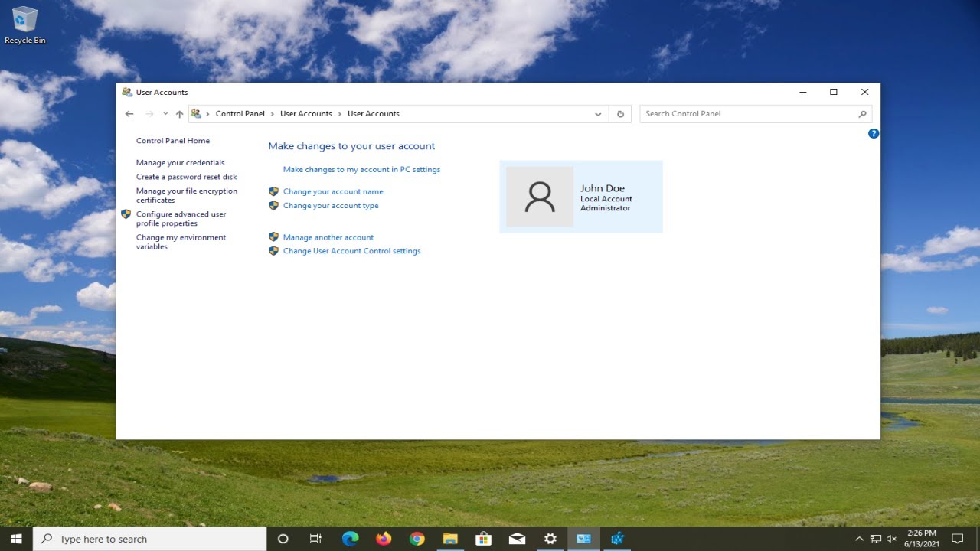Click the first User Accounts breadcrumb
980x551 pixels.
306,114
